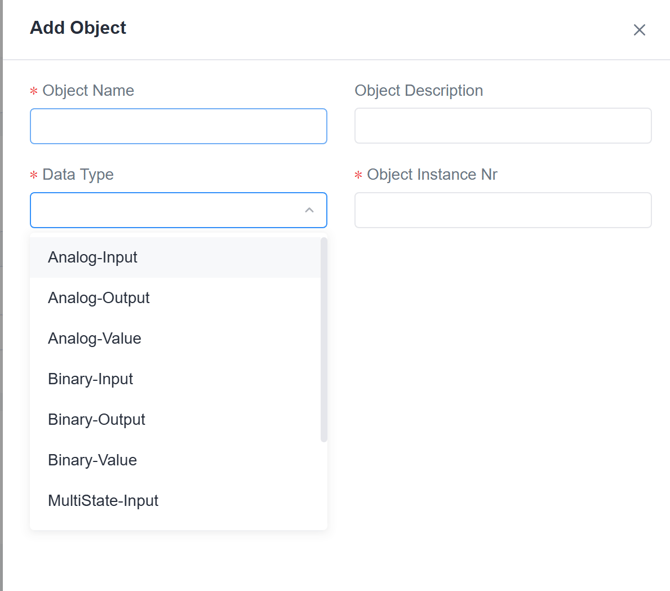Select Binary-Value data type
This screenshot has height=591, width=670.
[93, 460]
